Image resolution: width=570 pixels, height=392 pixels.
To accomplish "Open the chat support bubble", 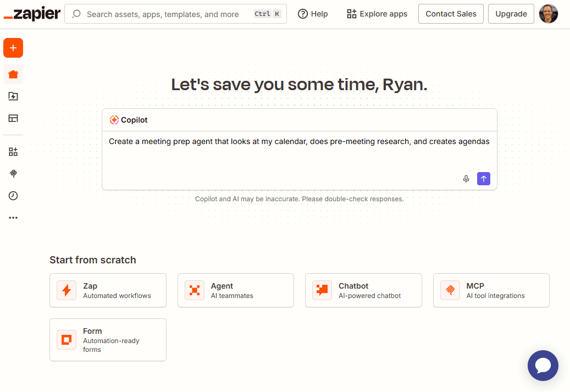I will click(x=543, y=366).
